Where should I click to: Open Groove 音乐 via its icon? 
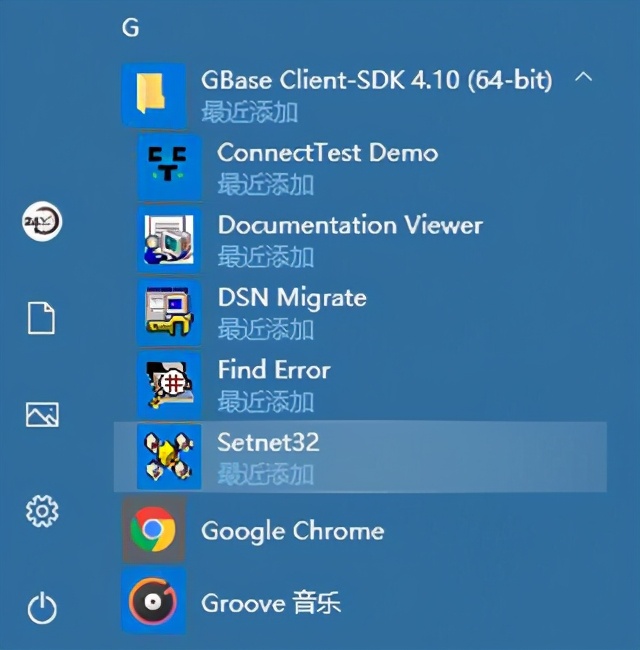click(x=153, y=602)
